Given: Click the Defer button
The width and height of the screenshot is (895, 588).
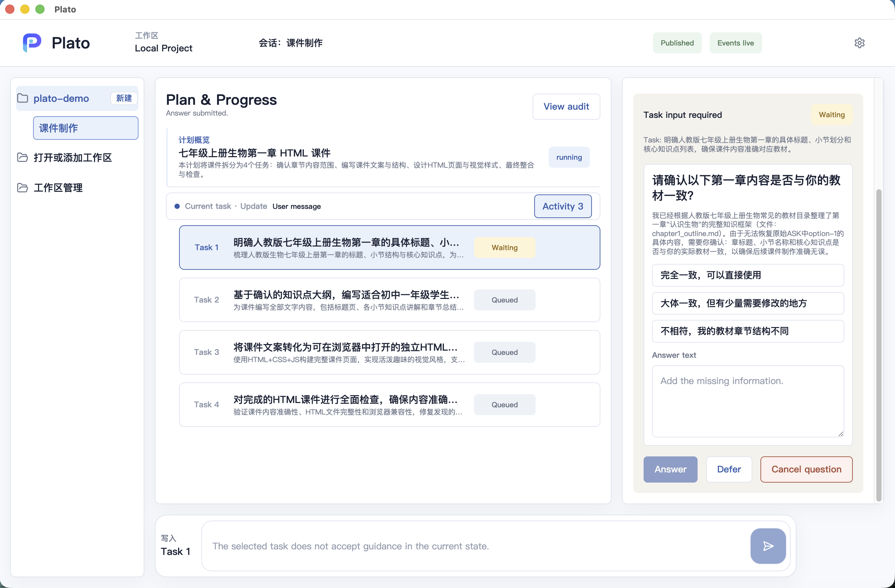Looking at the screenshot, I should 729,469.
